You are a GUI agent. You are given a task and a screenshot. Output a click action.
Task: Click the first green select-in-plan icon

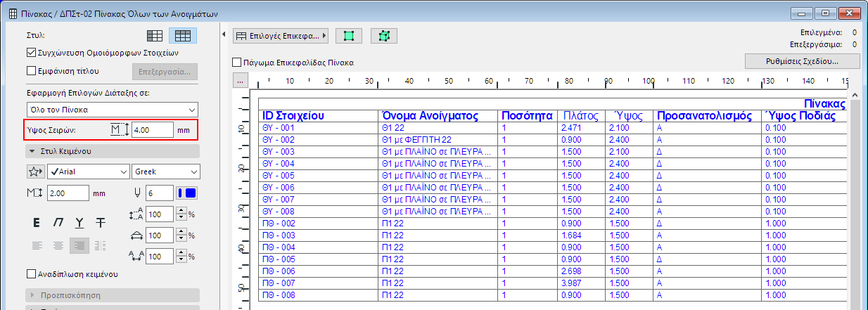click(x=350, y=34)
